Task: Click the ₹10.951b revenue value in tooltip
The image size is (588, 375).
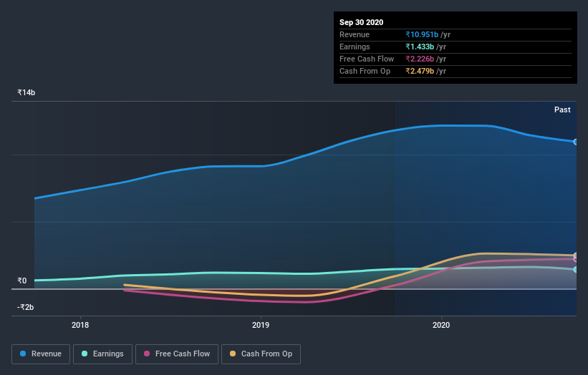Action: (422, 34)
